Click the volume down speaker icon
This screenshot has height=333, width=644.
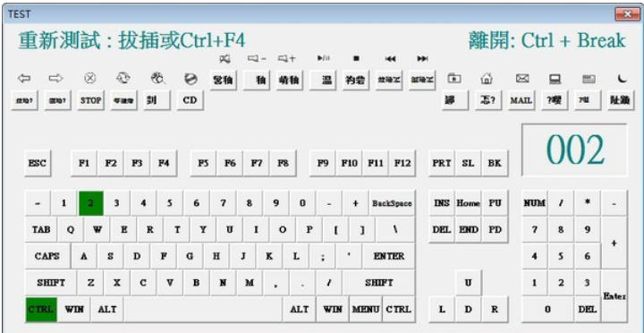(x=257, y=59)
